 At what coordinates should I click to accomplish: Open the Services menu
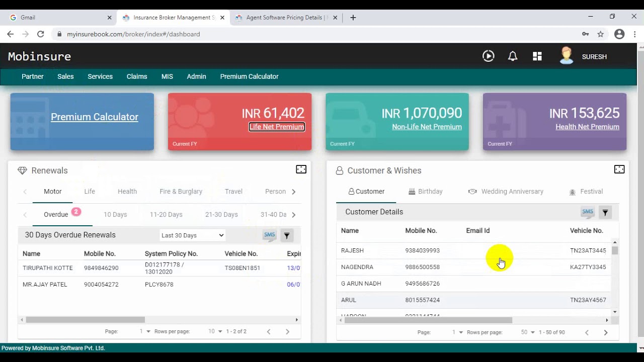[100, 76]
